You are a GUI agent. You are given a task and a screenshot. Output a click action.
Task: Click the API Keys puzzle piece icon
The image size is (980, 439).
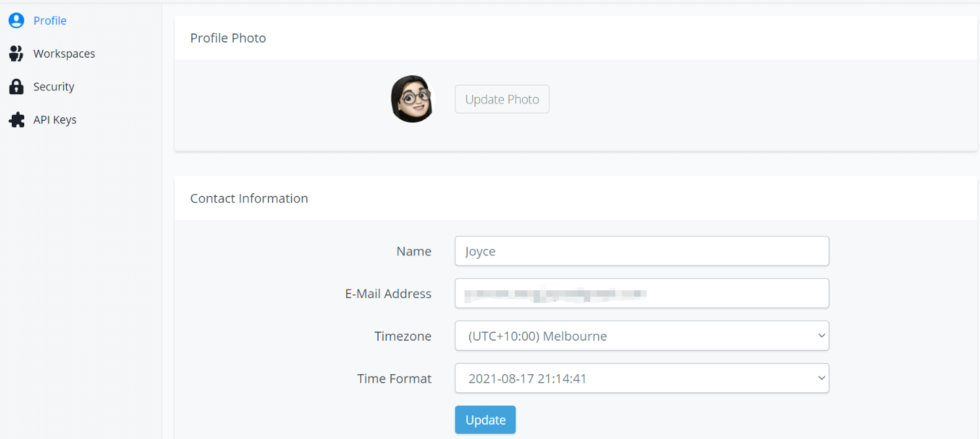(16, 120)
